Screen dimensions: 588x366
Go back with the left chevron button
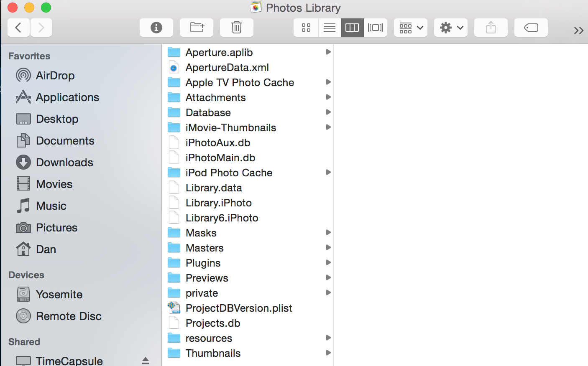[18, 28]
